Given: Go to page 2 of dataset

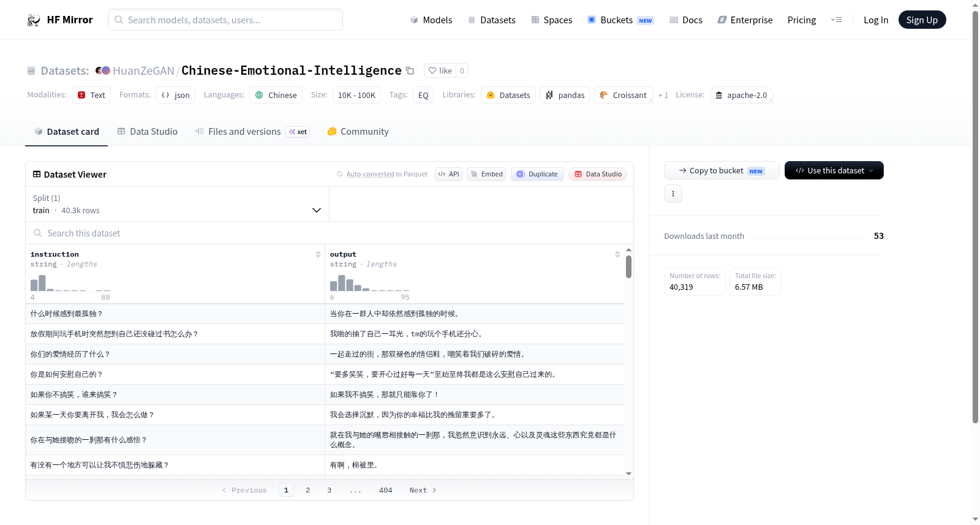Looking at the screenshot, I should tap(307, 490).
